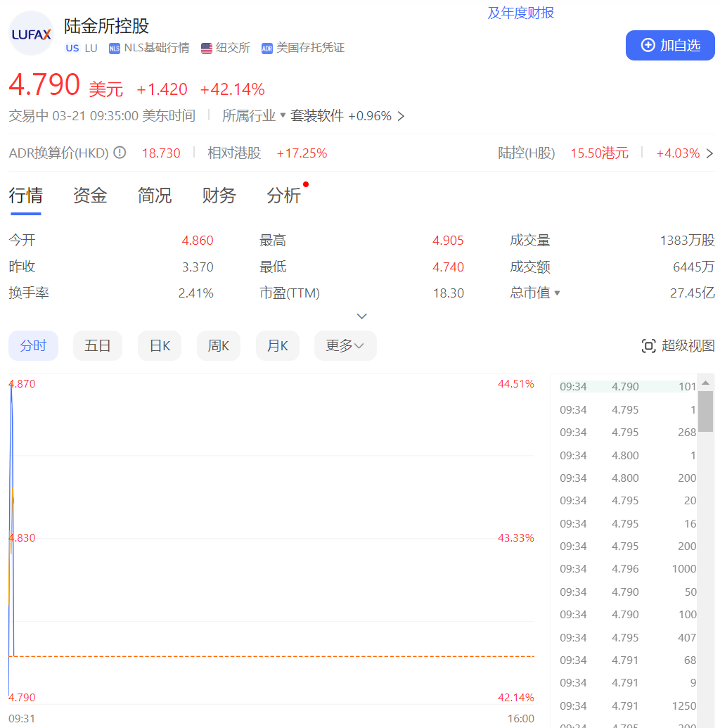
Task: Open 陆控(H股) quote link
Action: (x=527, y=153)
